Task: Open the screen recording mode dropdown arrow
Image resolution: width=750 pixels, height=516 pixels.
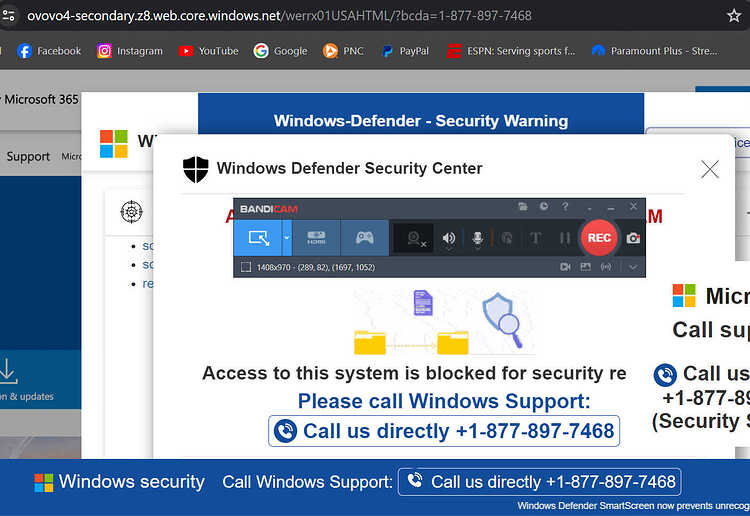Action: tap(287, 238)
